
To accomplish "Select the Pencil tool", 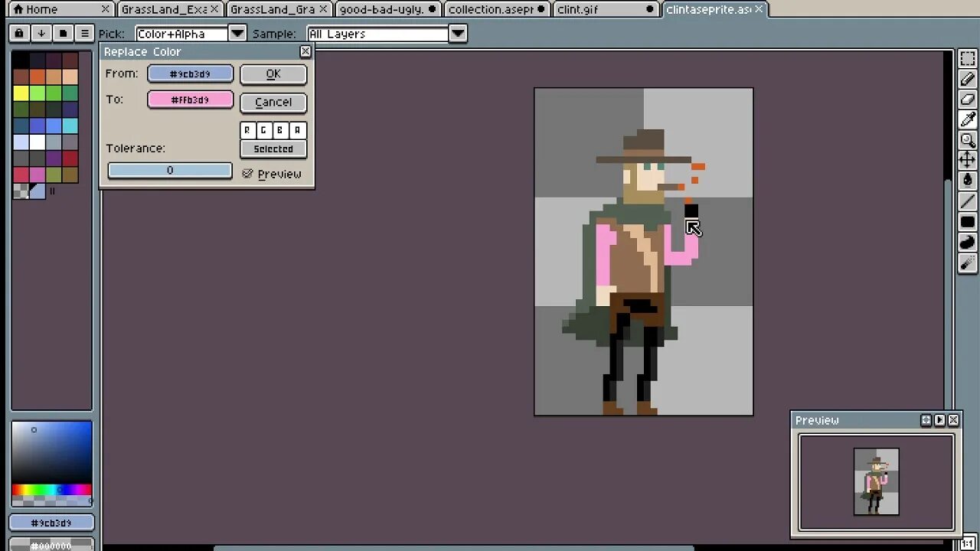I will pyautogui.click(x=968, y=79).
